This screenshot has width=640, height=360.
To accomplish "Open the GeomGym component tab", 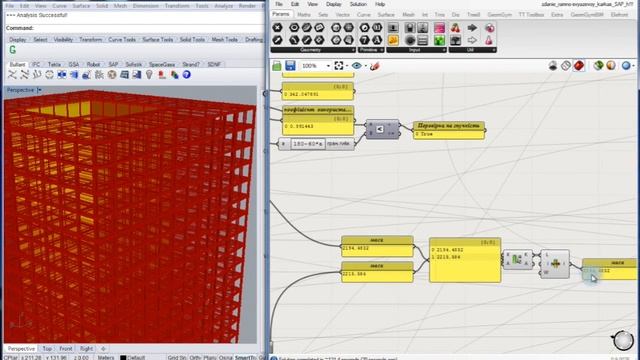I will [500, 14].
